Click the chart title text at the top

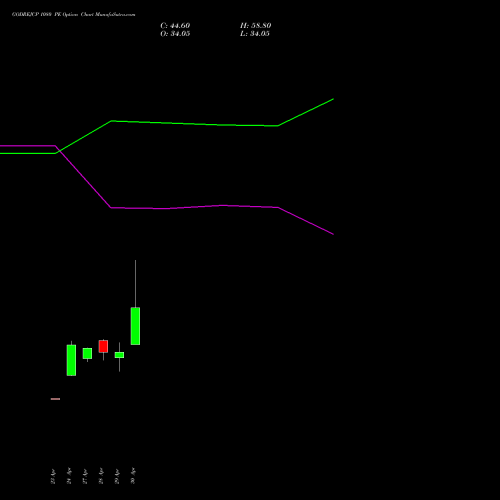[x=74, y=15]
